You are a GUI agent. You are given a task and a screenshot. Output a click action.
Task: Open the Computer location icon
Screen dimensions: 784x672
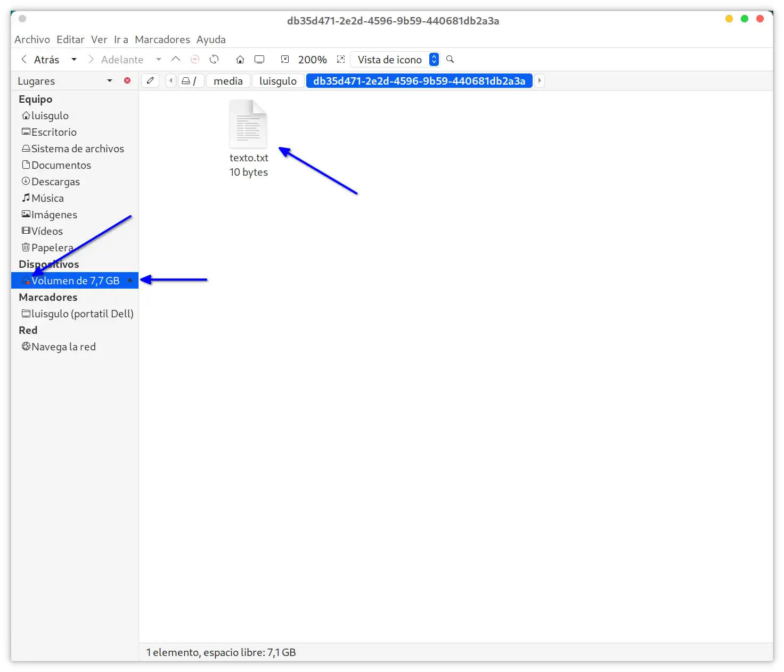[259, 59]
